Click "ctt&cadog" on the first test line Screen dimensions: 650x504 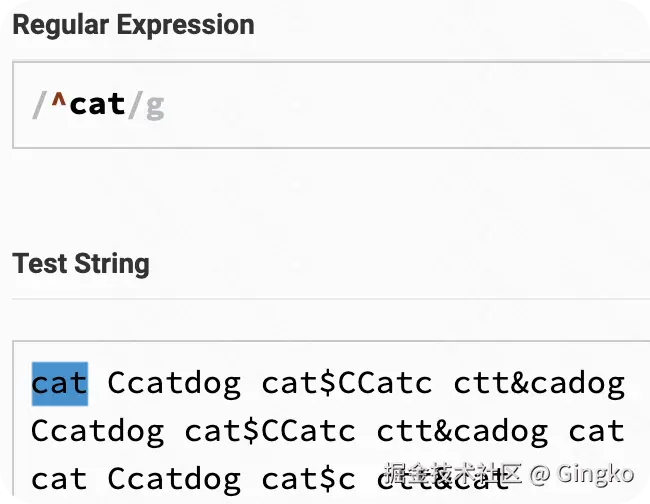click(539, 384)
